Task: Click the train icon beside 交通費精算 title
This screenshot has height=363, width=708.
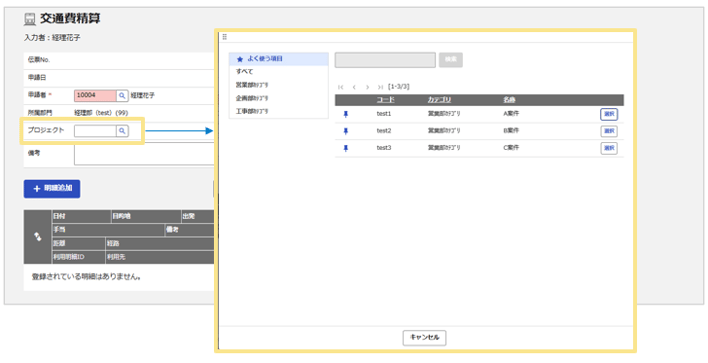Action: (x=30, y=19)
